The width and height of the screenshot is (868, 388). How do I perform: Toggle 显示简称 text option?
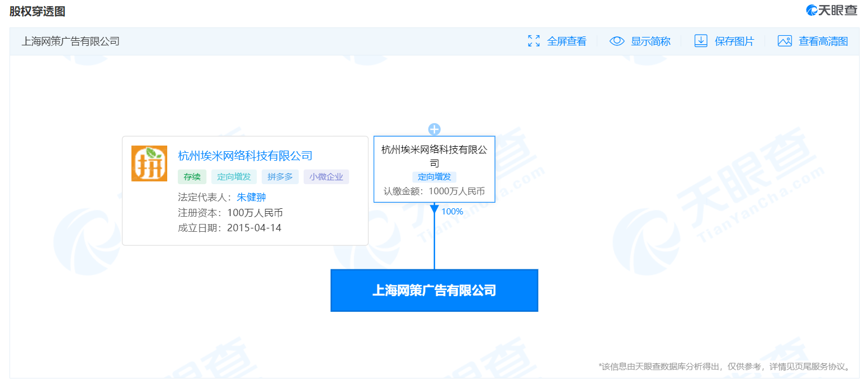650,41
